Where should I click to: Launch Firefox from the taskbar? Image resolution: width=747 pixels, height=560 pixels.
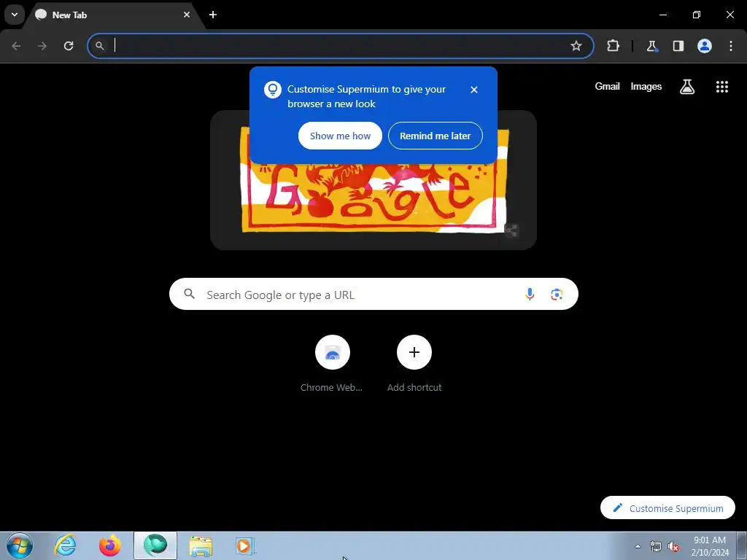(x=109, y=545)
